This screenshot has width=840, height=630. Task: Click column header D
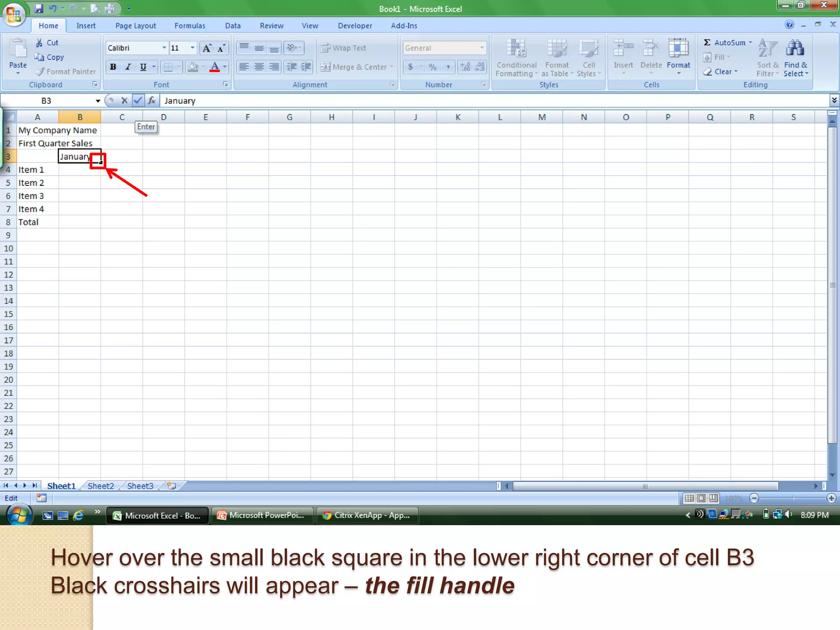164,117
